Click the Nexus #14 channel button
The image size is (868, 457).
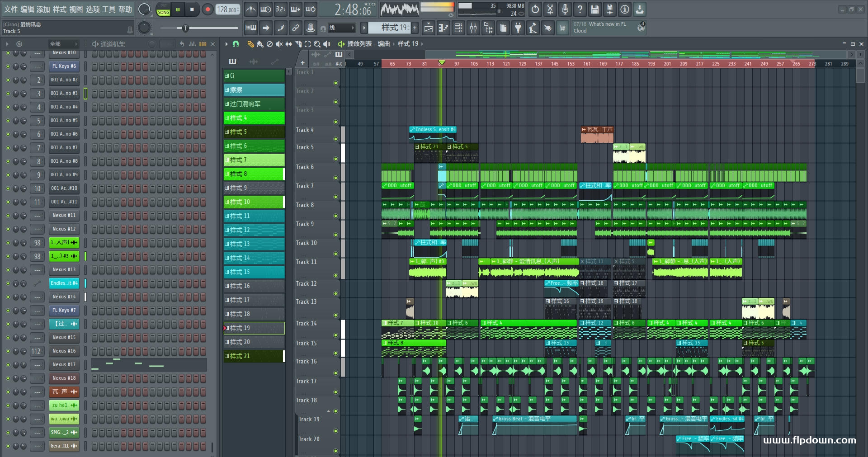[x=64, y=297]
